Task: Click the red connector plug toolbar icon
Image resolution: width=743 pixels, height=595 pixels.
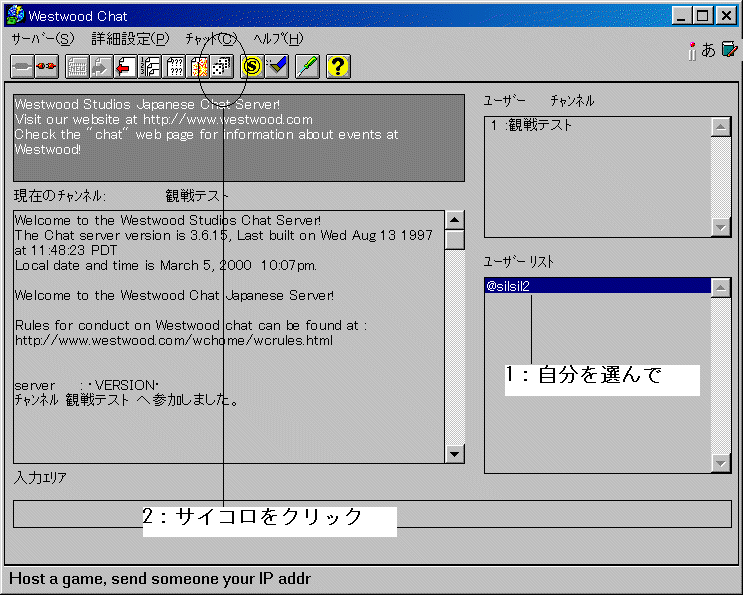Action: (46, 67)
